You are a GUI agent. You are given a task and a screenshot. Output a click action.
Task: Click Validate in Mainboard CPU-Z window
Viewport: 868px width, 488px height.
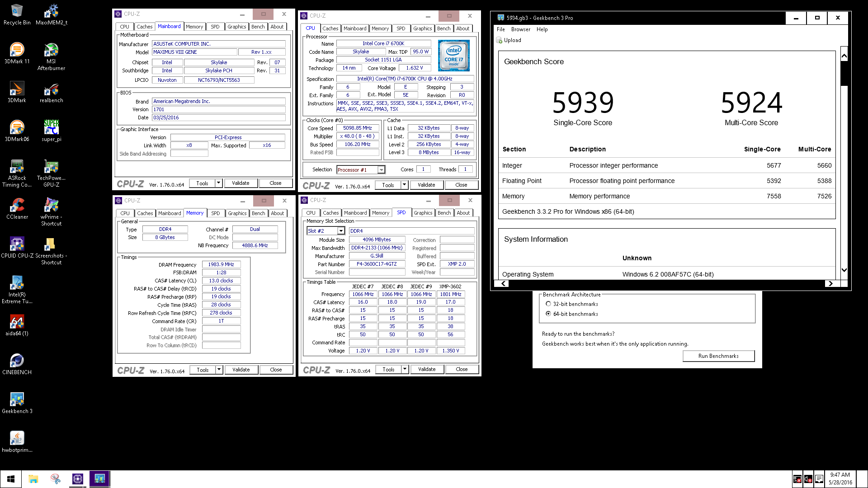coord(241,183)
